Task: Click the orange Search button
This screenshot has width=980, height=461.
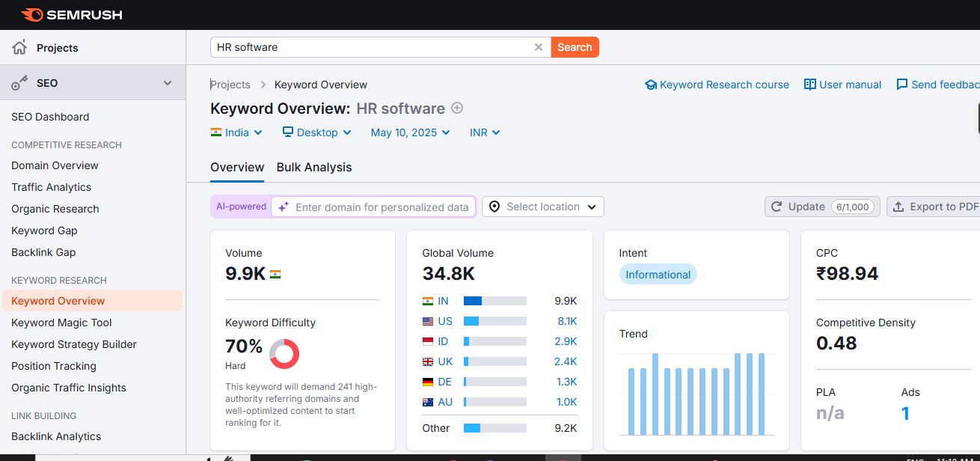Action: (575, 47)
